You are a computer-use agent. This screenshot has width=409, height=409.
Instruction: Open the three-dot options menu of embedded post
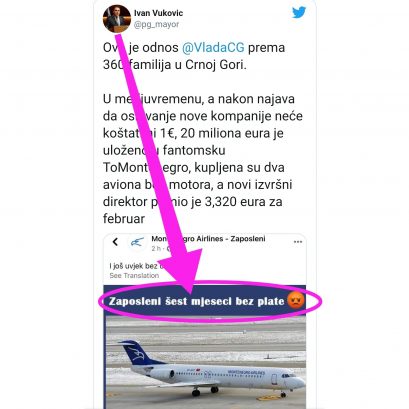(x=298, y=242)
